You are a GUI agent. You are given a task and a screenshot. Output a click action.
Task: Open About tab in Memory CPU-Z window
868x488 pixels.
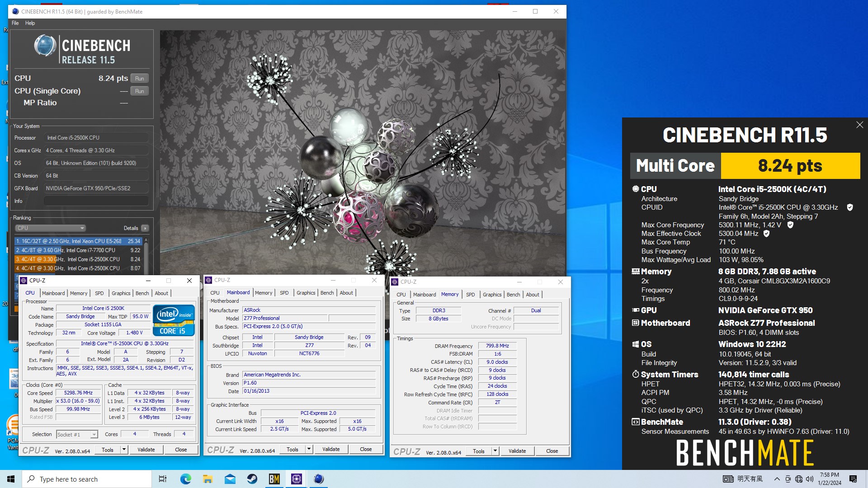pyautogui.click(x=533, y=295)
